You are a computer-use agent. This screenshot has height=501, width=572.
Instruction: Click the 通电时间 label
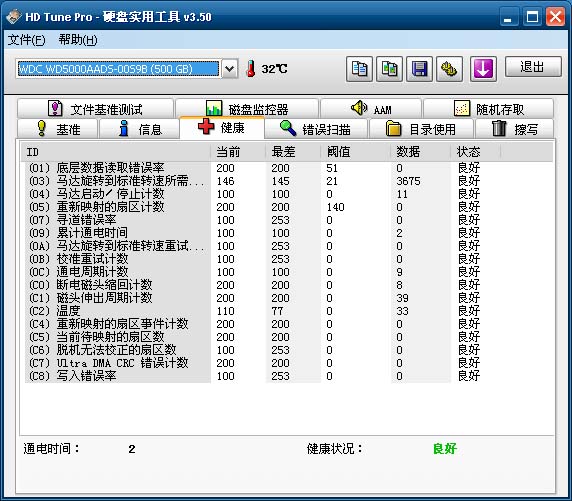coord(51,449)
